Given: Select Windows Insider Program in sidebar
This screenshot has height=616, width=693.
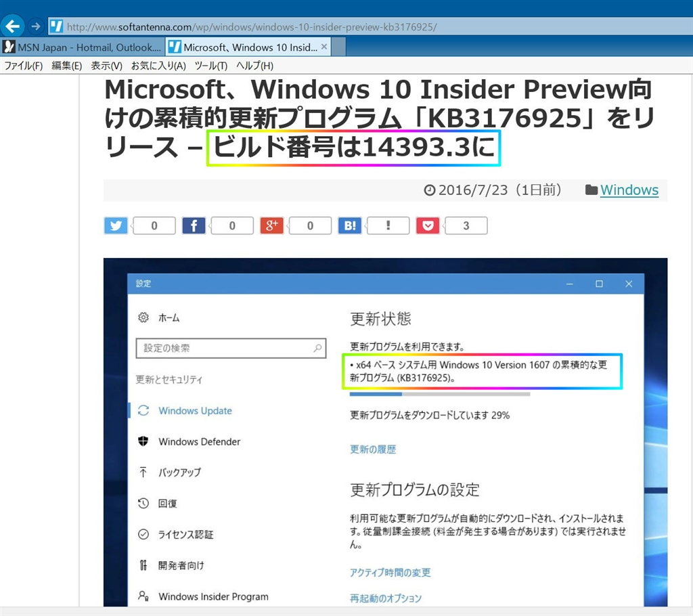Looking at the screenshot, I should (213, 596).
